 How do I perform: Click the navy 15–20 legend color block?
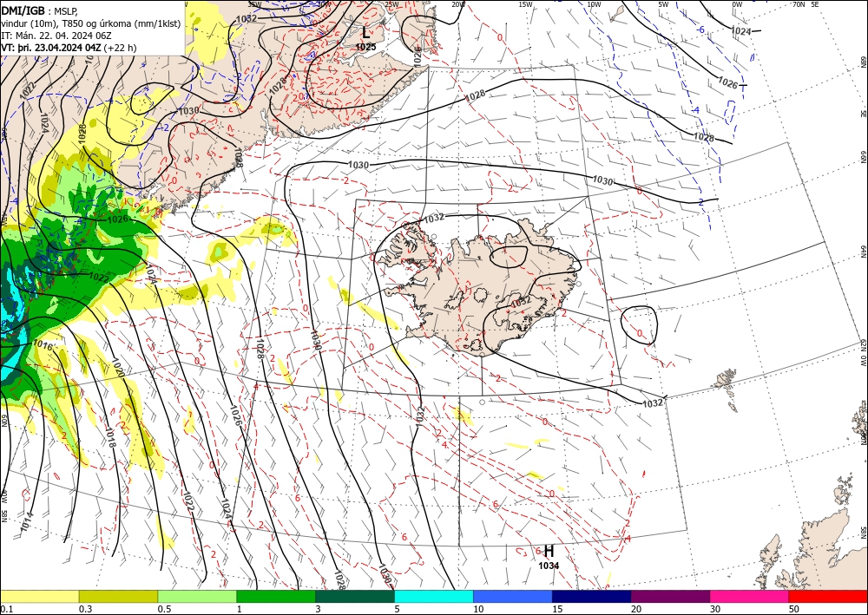point(592,596)
